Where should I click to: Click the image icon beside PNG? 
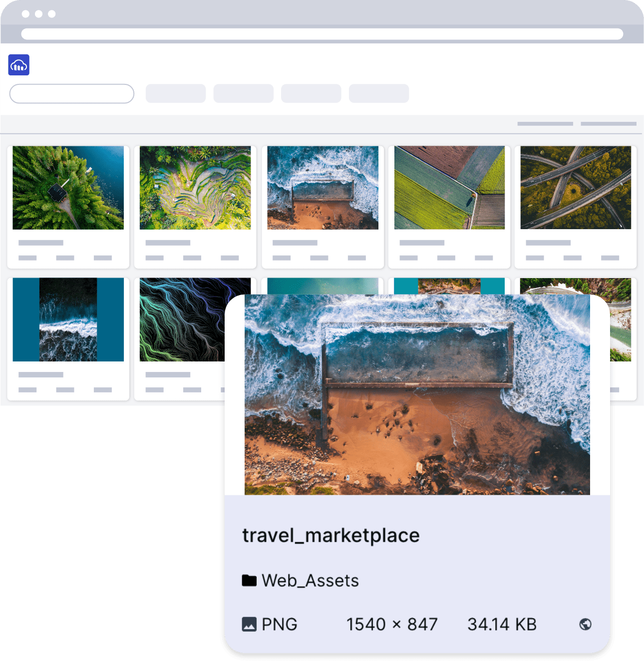click(249, 624)
